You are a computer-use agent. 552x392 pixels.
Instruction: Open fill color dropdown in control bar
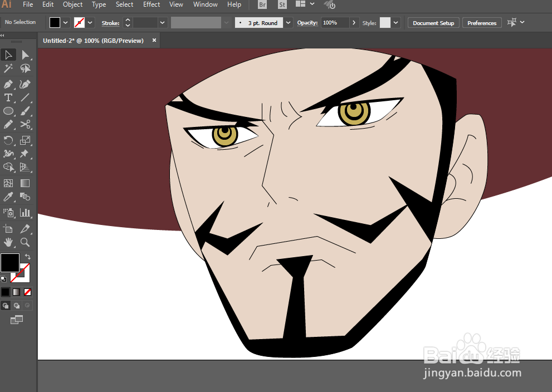point(66,22)
